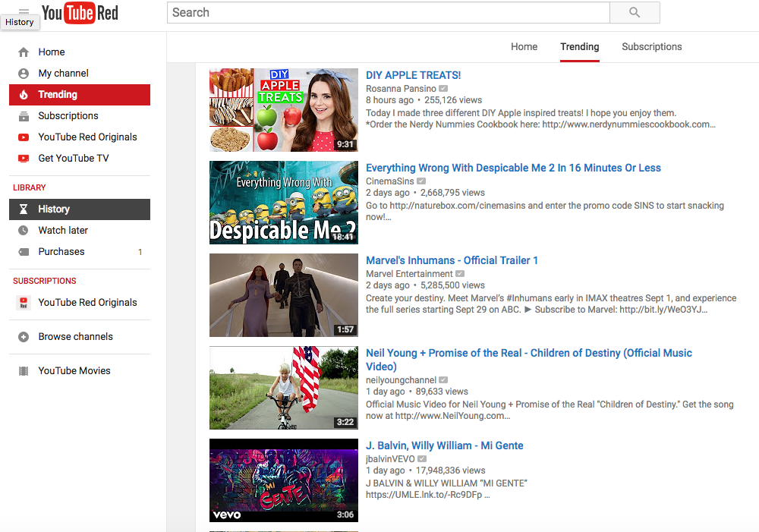Click the YouTube Red logo
Image resolution: width=759 pixels, height=532 pixels.
click(80, 13)
